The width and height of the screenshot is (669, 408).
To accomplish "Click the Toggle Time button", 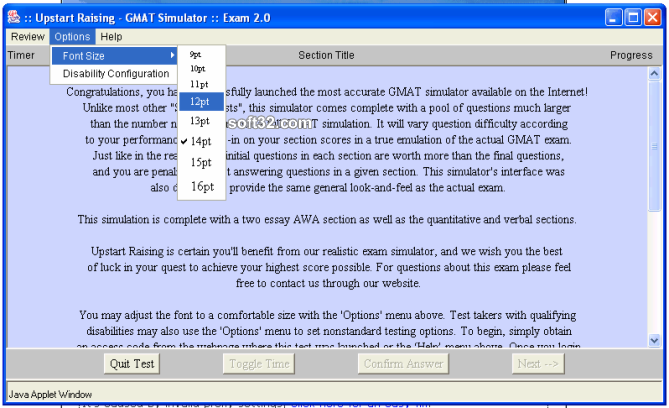I will [259, 364].
